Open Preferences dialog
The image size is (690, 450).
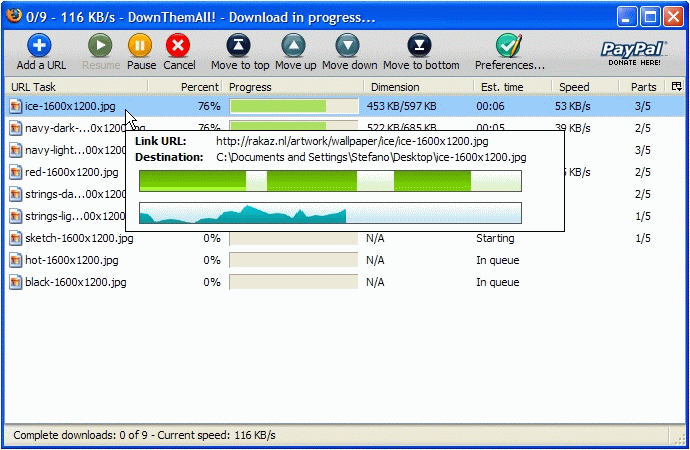pos(510,52)
